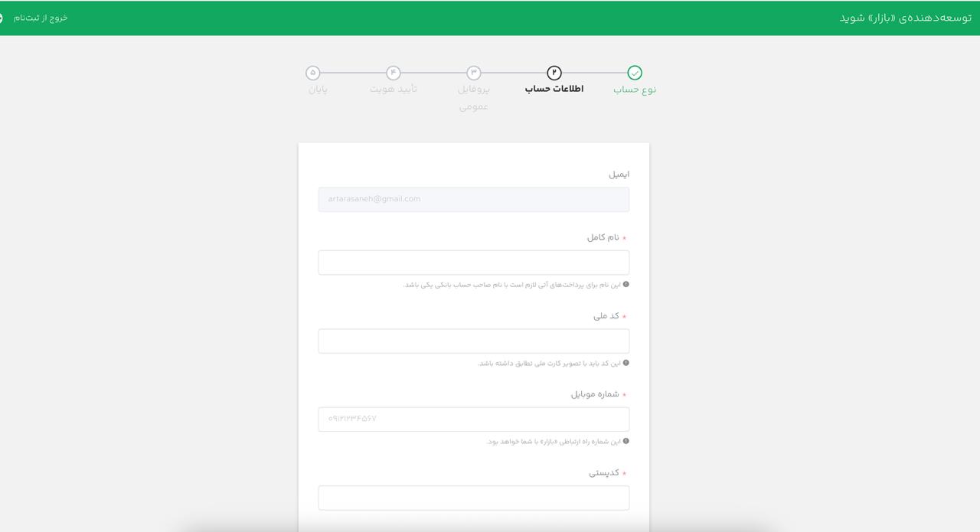The height and width of the screenshot is (532, 980).
Task: Click the «کد ملی» label
Action: click(606, 316)
